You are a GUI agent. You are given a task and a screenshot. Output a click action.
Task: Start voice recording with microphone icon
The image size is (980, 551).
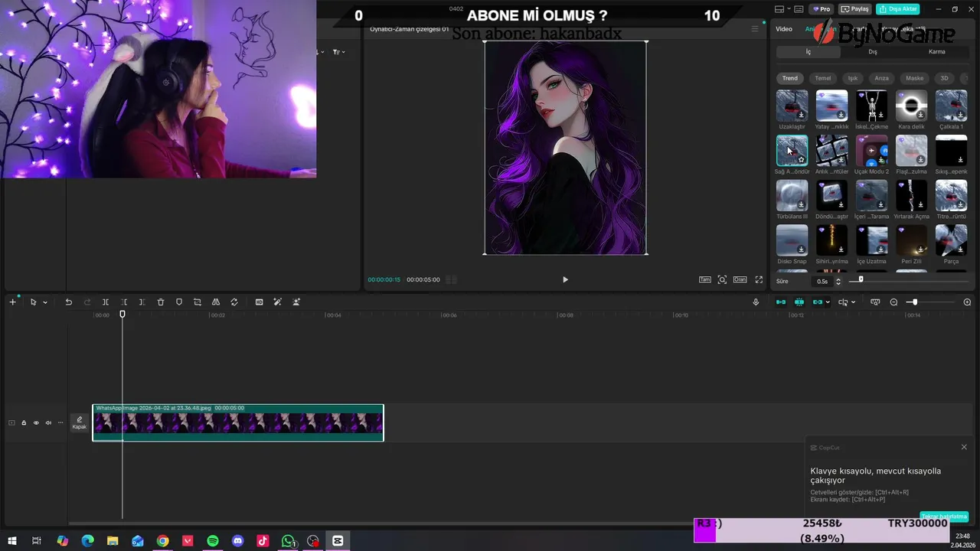[x=756, y=302]
